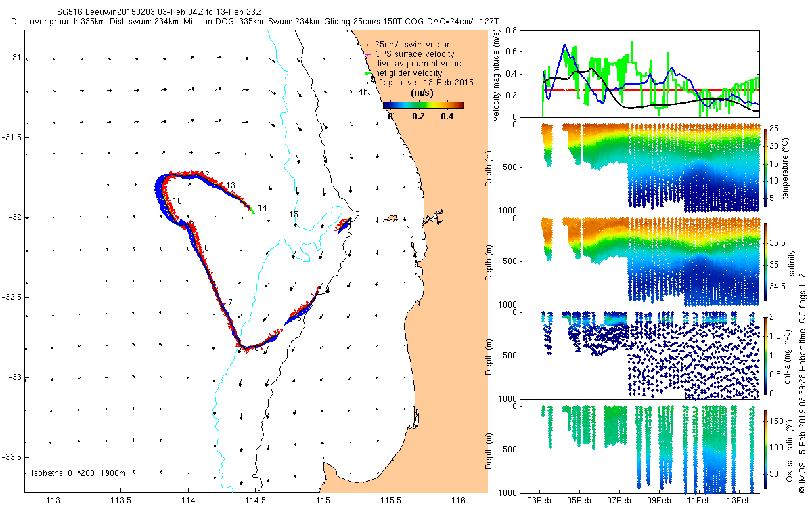Image resolution: width=812 pixels, height=508 pixels.
Task: Click the '07Feb' date tick label
Action: [x=620, y=501]
